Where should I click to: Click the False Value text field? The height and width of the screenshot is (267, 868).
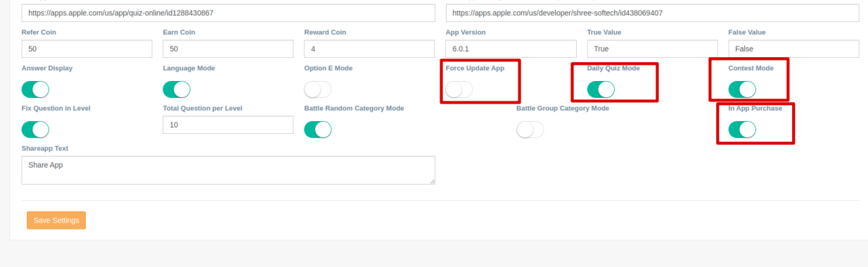point(793,49)
